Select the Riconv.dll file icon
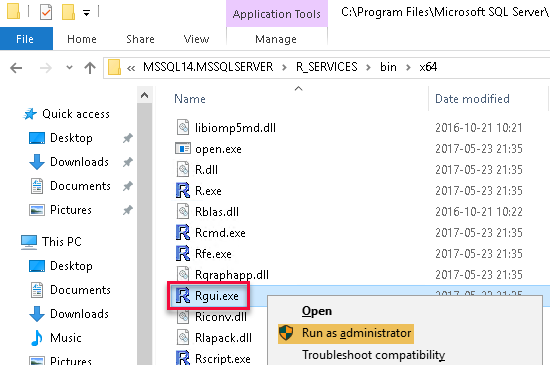Screen dimensions: 550x365 pos(183,317)
